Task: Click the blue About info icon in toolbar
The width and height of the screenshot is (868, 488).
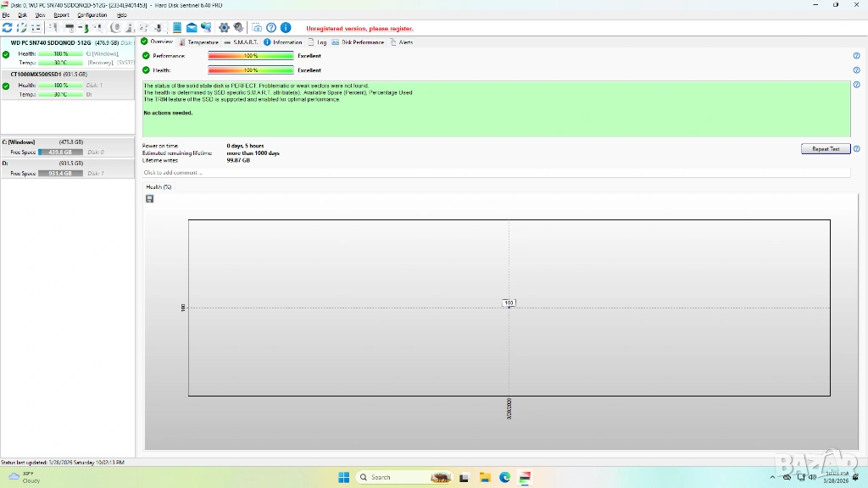Action: point(285,28)
